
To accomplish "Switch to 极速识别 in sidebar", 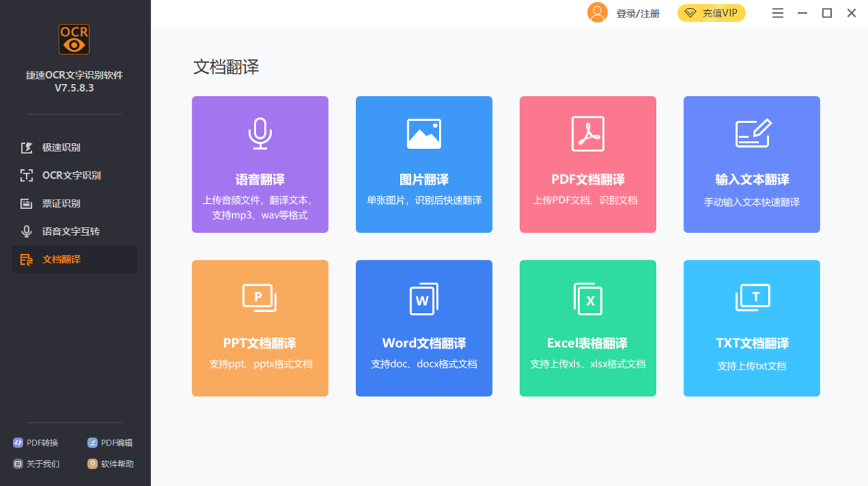I will point(75,148).
